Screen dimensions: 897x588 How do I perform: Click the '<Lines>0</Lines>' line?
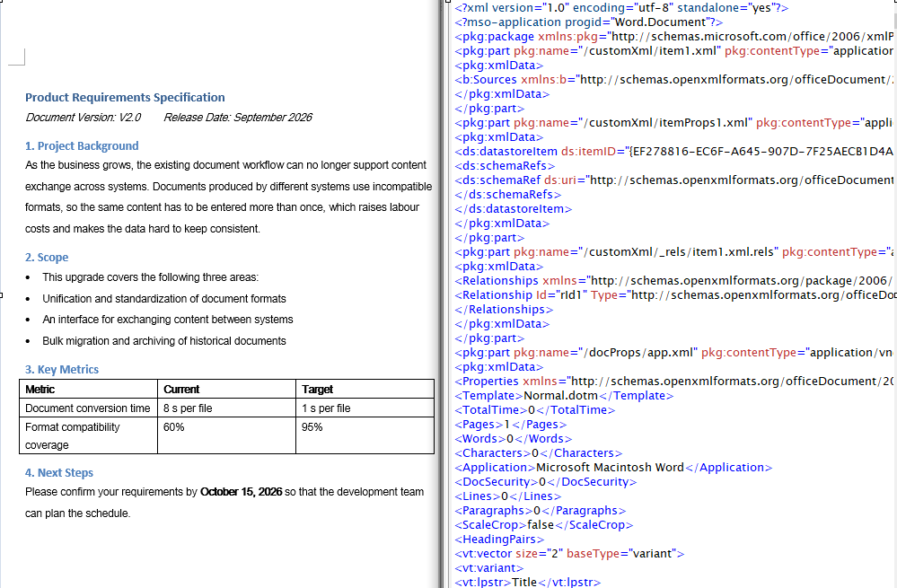(x=508, y=496)
